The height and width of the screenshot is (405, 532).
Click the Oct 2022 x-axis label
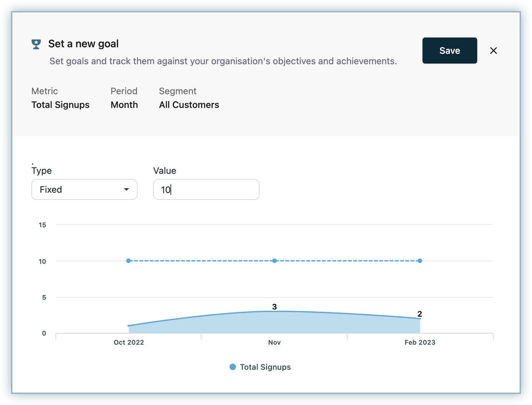point(129,342)
